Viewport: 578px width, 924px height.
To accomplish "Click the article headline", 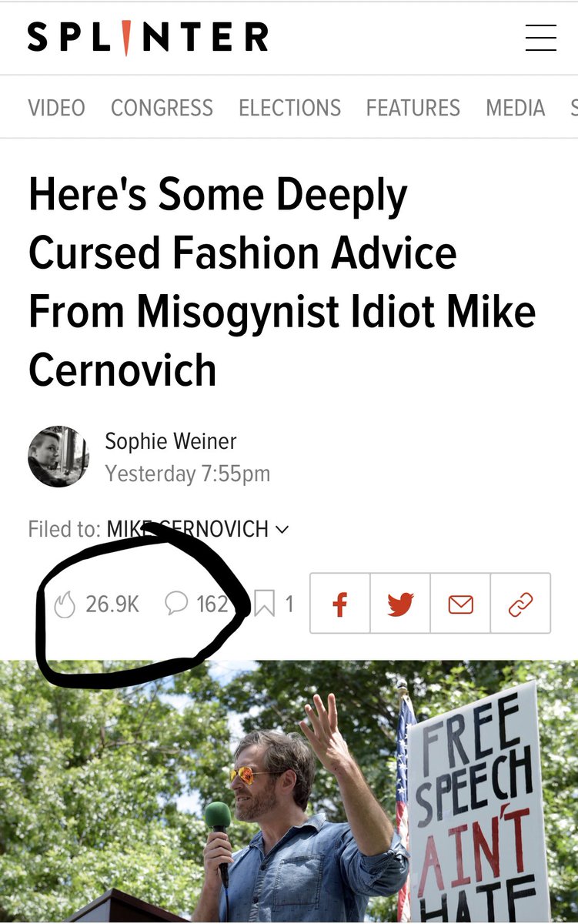I will (282, 283).
